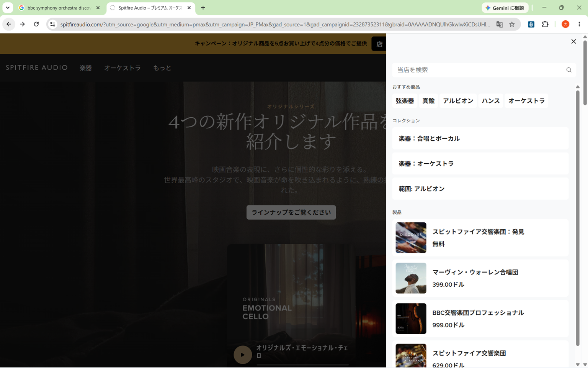Reload the current page
The image size is (588, 368).
point(36,24)
